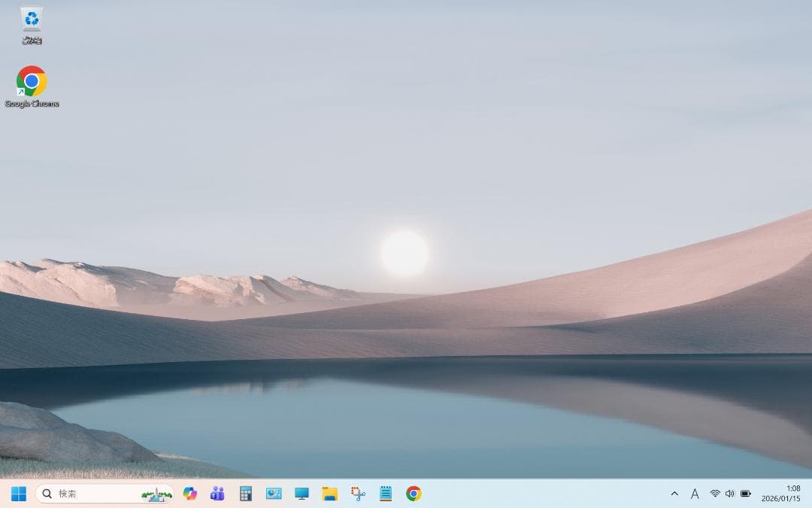Click the search highlight illustration in the search box
812x508 pixels.
click(x=156, y=494)
